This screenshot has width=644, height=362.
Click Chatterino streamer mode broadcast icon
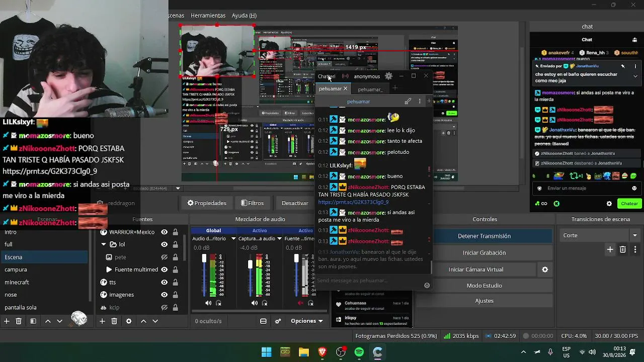[345, 76]
